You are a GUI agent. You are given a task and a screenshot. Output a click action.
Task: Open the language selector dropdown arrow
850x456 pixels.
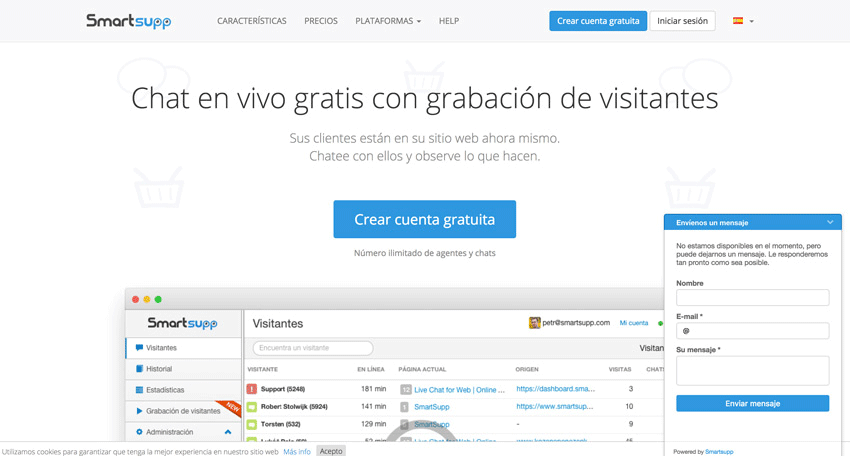(751, 21)
